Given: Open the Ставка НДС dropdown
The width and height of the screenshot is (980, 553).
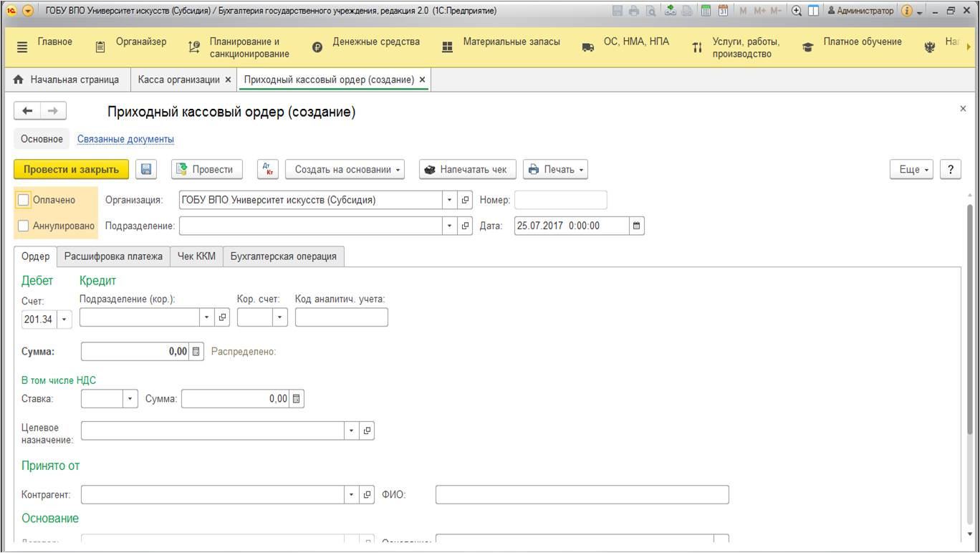Looking at the screenshot, I should click(130, 399).
